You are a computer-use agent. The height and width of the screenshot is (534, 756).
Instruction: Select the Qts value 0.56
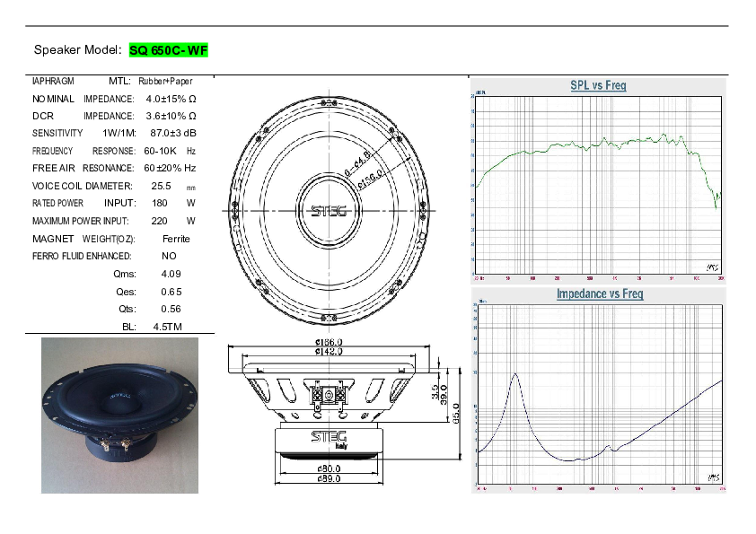click(171, 309)
